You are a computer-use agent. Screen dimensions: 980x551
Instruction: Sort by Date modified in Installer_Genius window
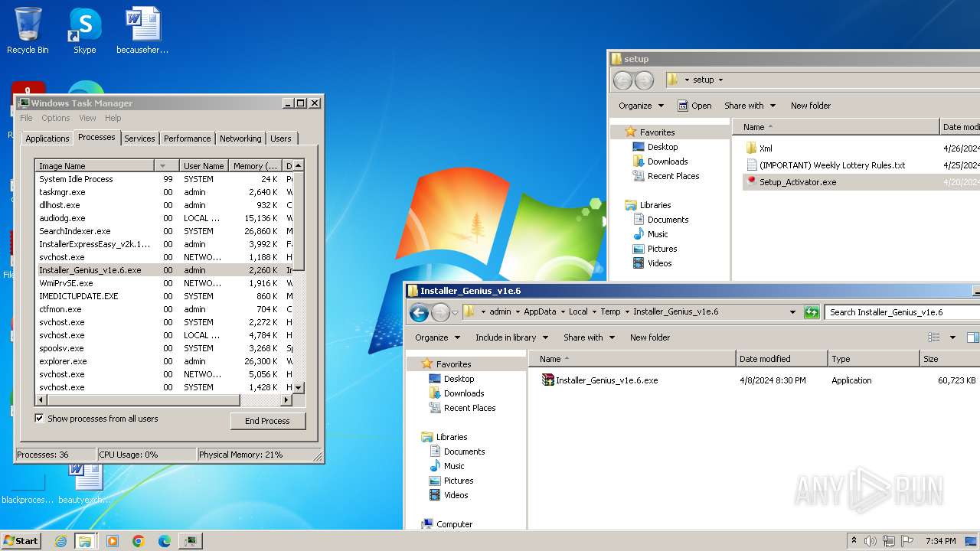(782, 359)
